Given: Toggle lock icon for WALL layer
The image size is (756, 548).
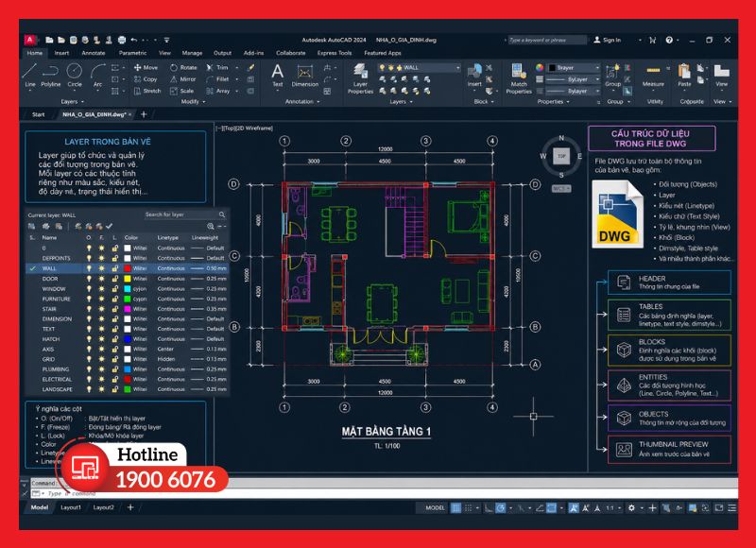Looking at the screenshot, I should pyautogui.click(x=114, y=268).
